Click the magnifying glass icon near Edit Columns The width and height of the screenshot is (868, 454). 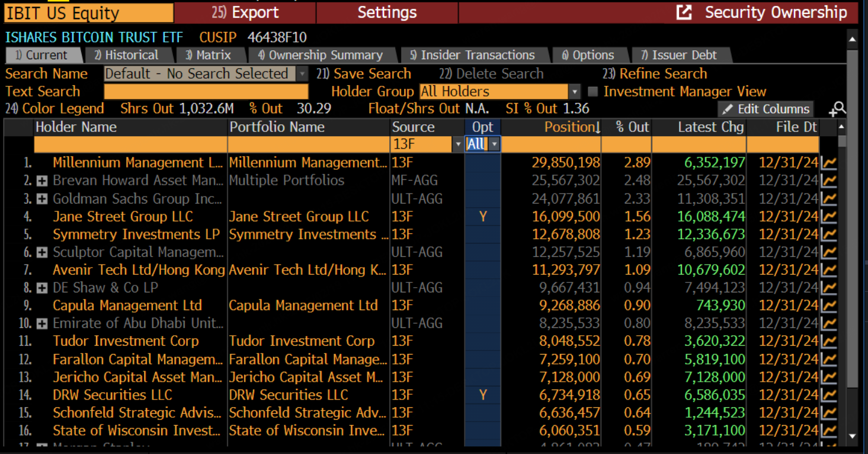point(837,109)
